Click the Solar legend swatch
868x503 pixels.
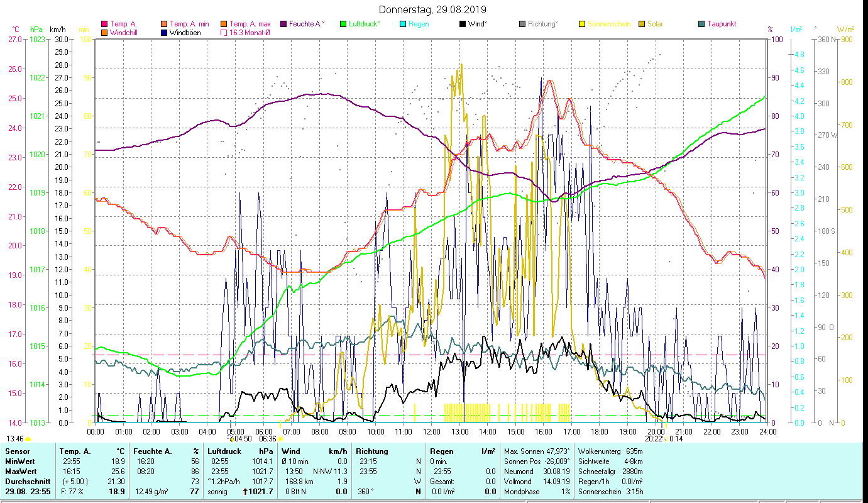click(x=642, y=25)
